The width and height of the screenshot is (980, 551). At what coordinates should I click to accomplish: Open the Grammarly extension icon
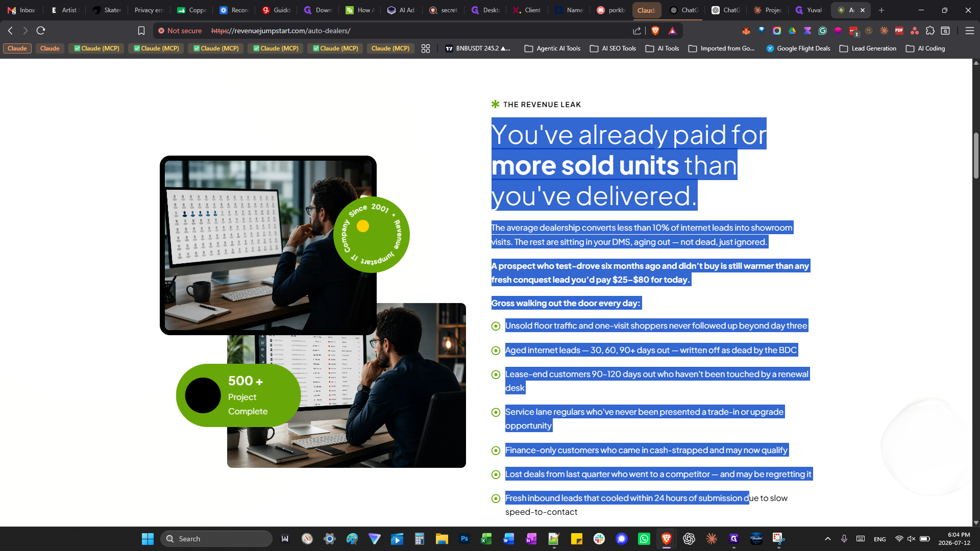[x=823, y=31]
